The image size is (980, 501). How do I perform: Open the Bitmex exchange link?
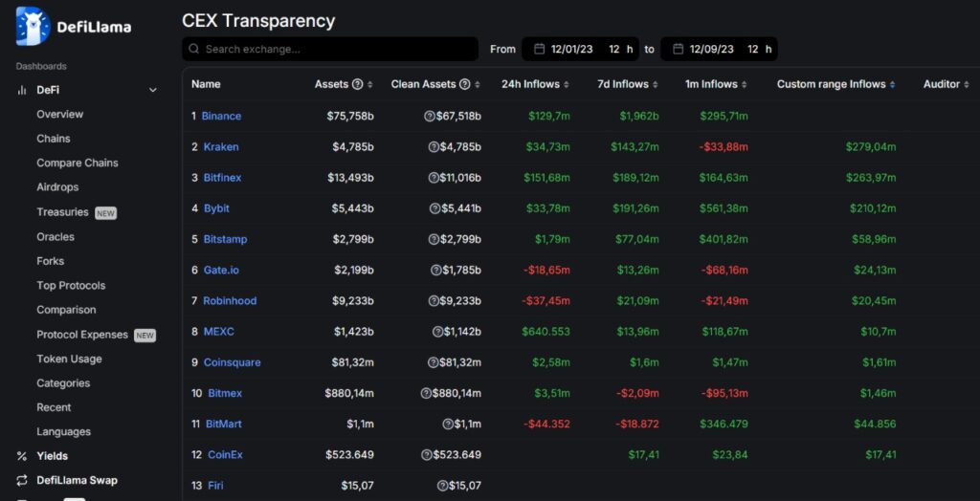(225, 393)
